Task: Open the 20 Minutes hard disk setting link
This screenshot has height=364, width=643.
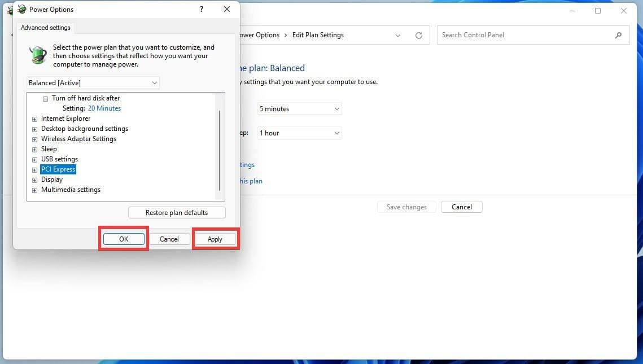Action: click(104, 108)
